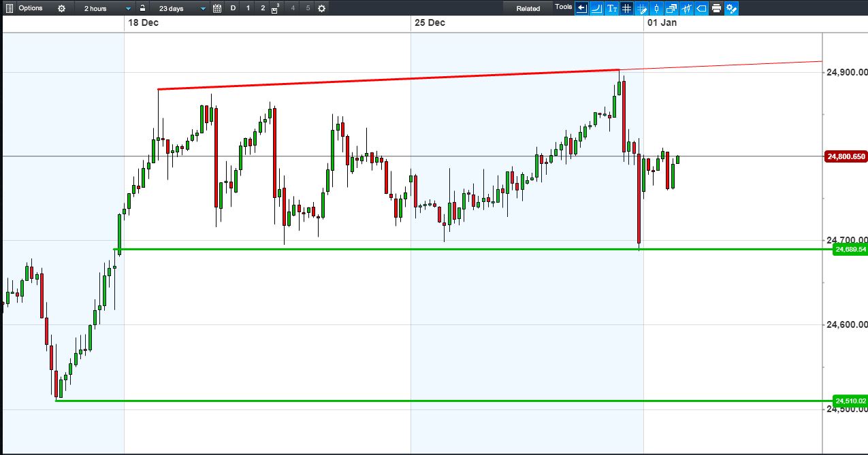Screen dimensions: 868x455
Task: Print the chart
Action: coord(716,8)
